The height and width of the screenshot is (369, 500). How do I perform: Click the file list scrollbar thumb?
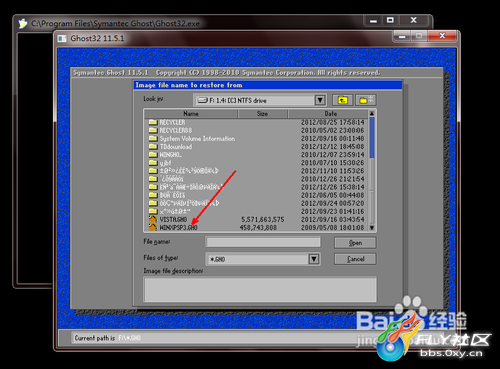pos(372,137)
